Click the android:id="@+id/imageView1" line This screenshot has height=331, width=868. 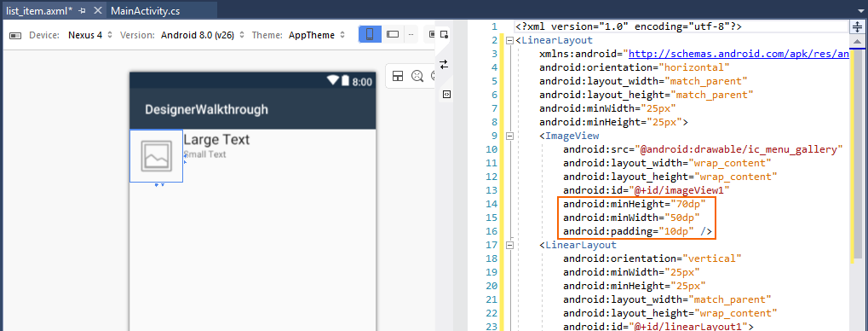[x=647, y=190]
